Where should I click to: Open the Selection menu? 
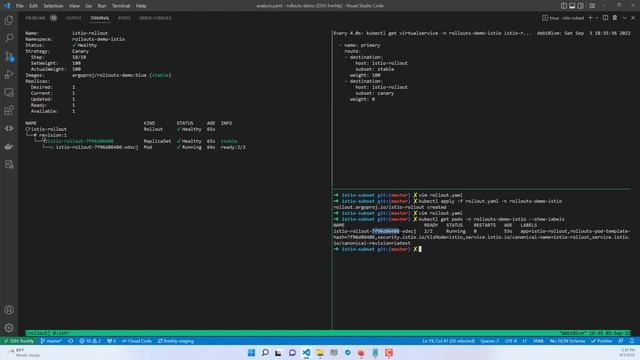tap(53, 6)
